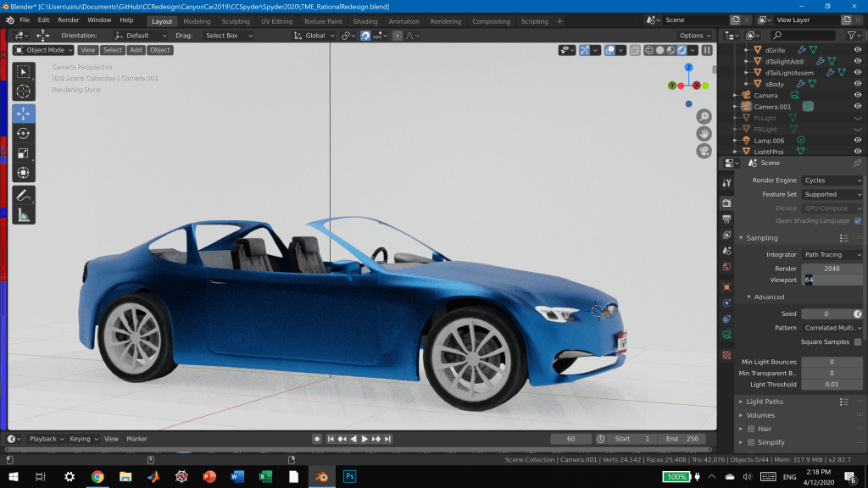The width and height of the screenshot is (868, 488).
Task: Open the Object Mode dropdown
Action: coord(44,50)
